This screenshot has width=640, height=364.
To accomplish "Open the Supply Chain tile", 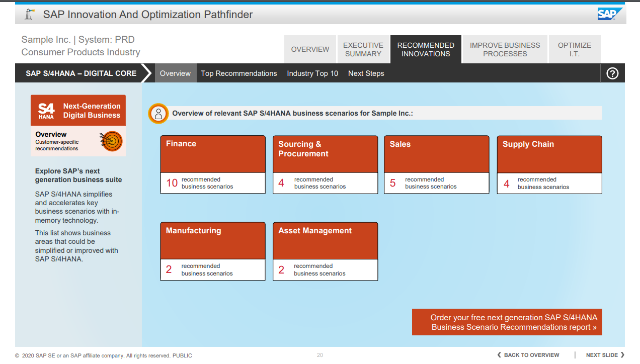I will pyautogui.click(x=549, y=164).
